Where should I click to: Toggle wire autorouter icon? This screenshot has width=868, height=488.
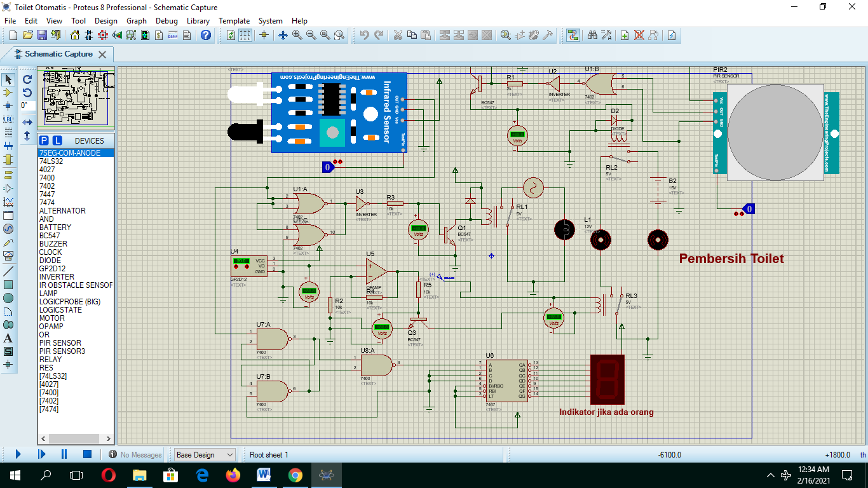pyautogui.click(x=574, y=35)
